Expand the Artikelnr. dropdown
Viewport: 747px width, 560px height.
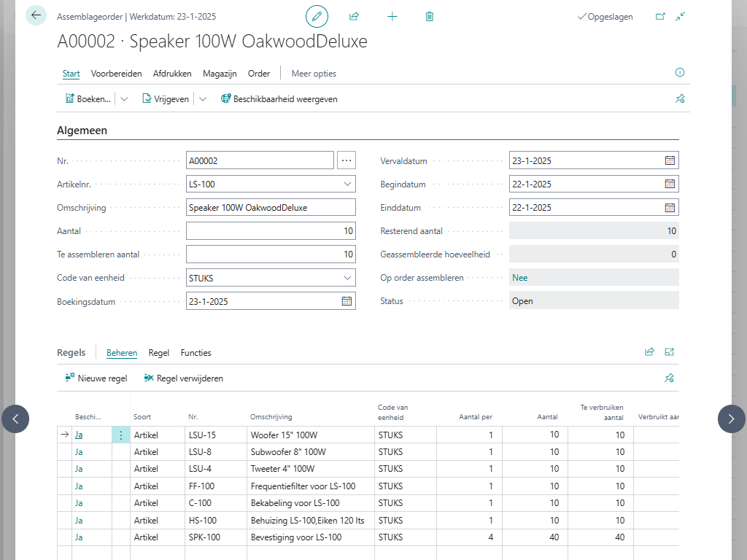(347, 184)
